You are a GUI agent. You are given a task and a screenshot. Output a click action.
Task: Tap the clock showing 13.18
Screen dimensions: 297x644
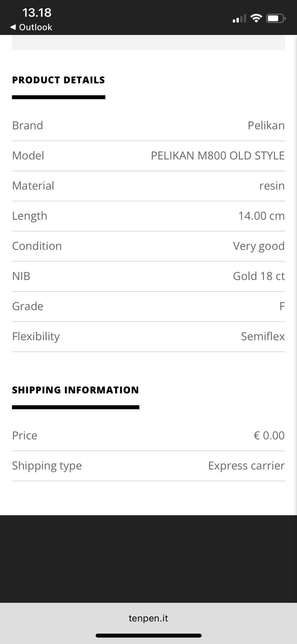coord(37,12)
